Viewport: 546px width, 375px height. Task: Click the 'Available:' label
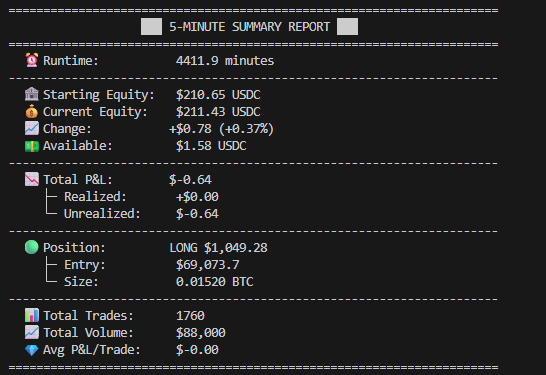click(x=78, y=146)
